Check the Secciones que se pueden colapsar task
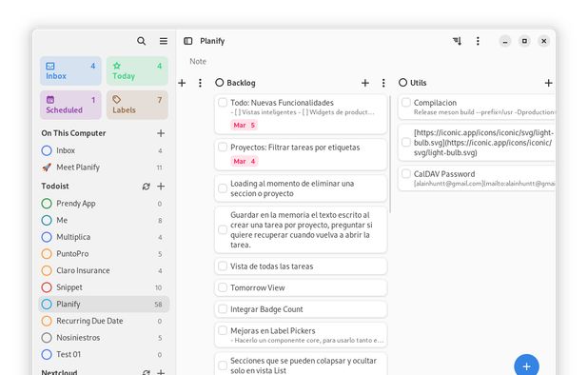Screen dimensions: 588x375 coord(223,365)
